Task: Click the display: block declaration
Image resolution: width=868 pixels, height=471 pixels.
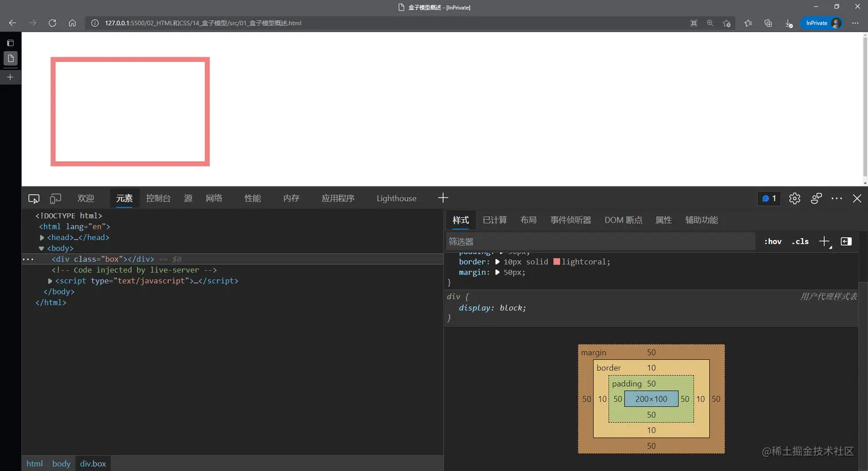Action: [492, 308]
